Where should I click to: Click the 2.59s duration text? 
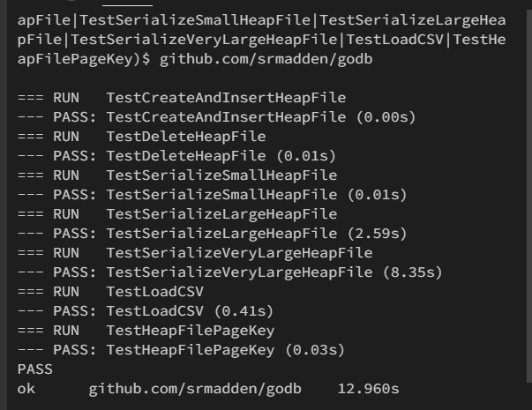click(378, 233)
